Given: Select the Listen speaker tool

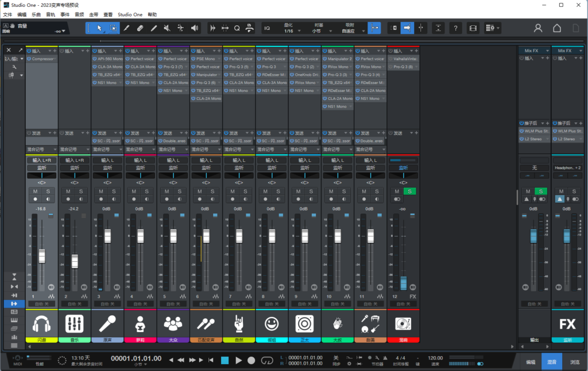Looking at the screenshot, I should pyautogui.click(x=195, y=28).
